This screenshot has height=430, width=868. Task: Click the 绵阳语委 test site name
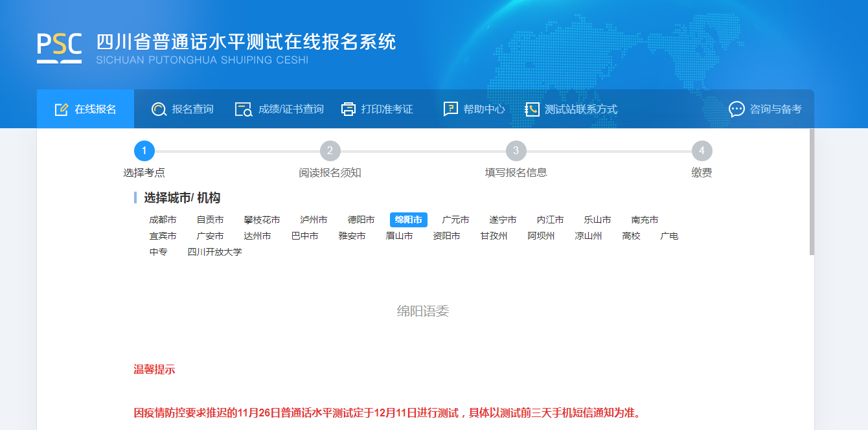422,311
